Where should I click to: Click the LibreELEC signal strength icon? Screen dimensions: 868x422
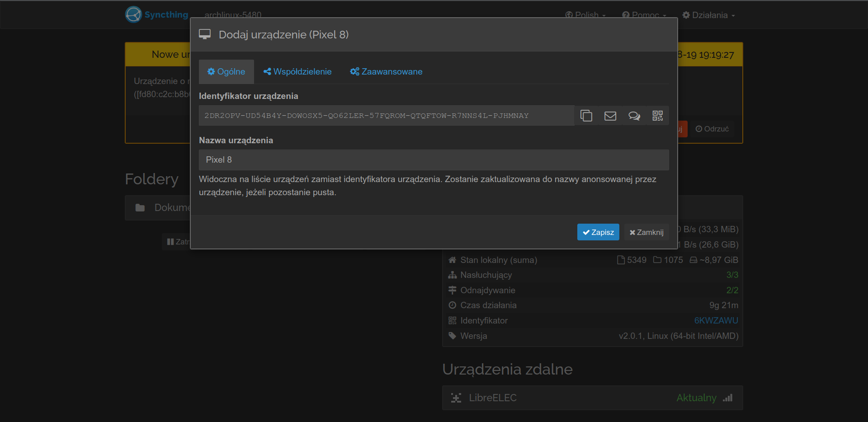(x=727, y=398)
